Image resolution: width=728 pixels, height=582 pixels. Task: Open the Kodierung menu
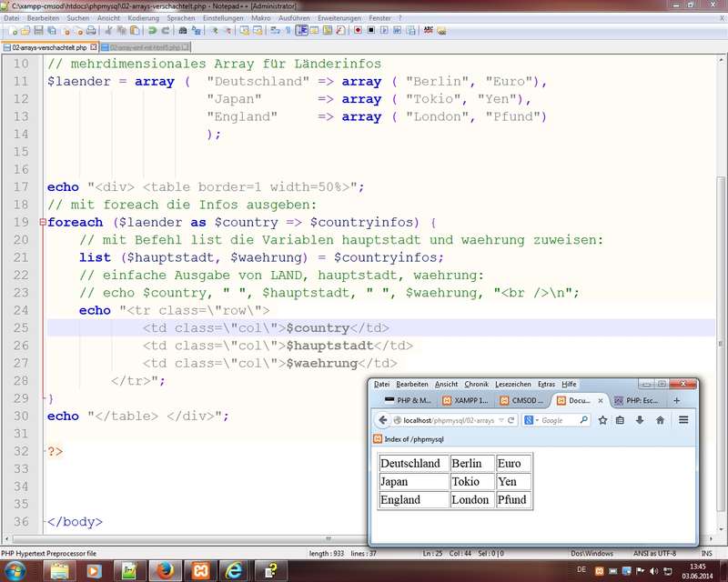pyautogui.click(x=143, y=17)
